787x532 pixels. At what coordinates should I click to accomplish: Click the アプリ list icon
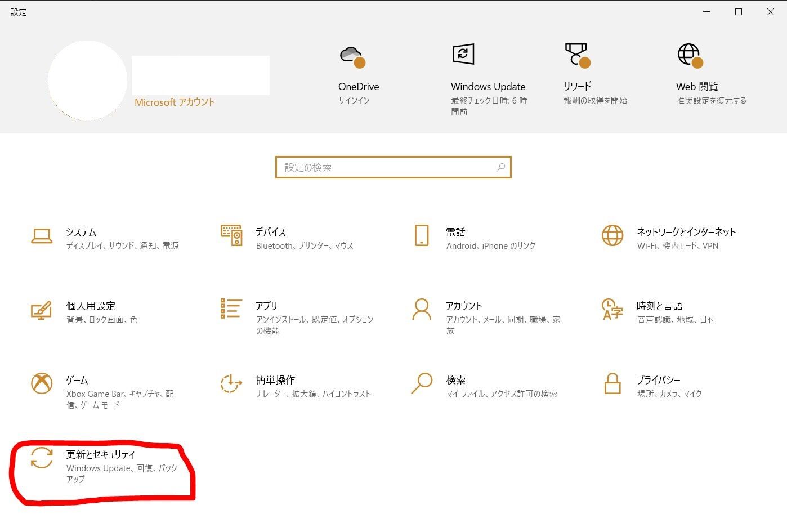[x=231, y=309]
